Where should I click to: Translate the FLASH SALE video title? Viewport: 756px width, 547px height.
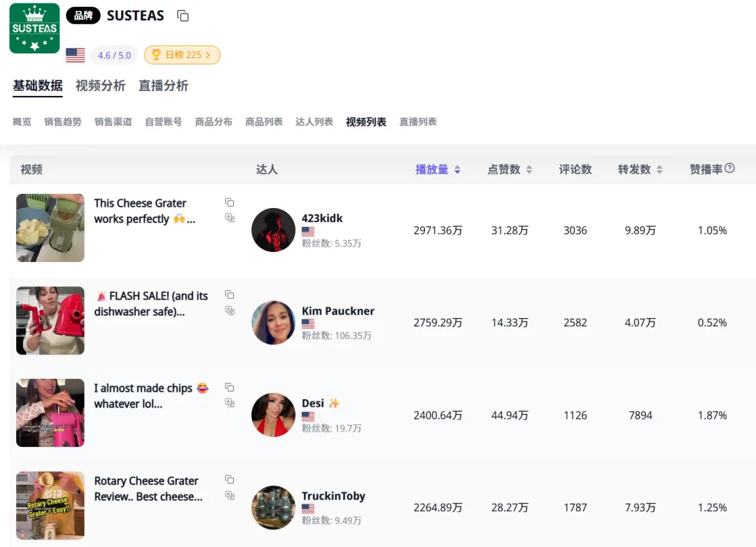click(230, 310)
